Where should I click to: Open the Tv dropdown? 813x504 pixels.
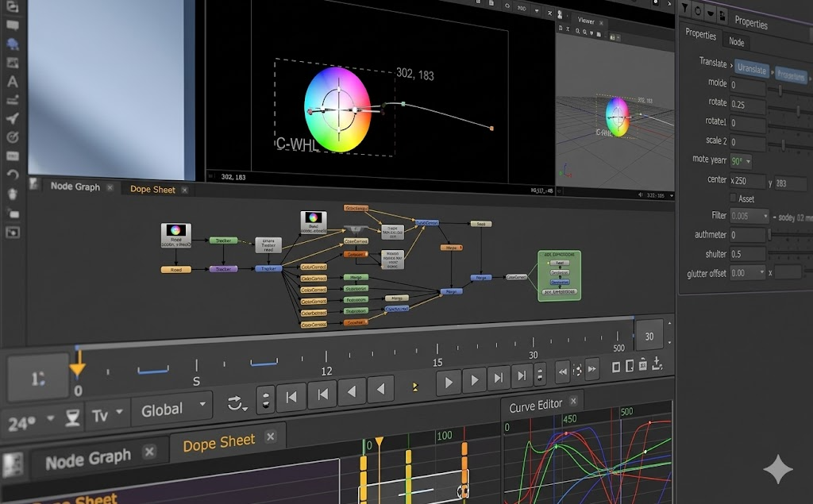click(x=119, y=412)
